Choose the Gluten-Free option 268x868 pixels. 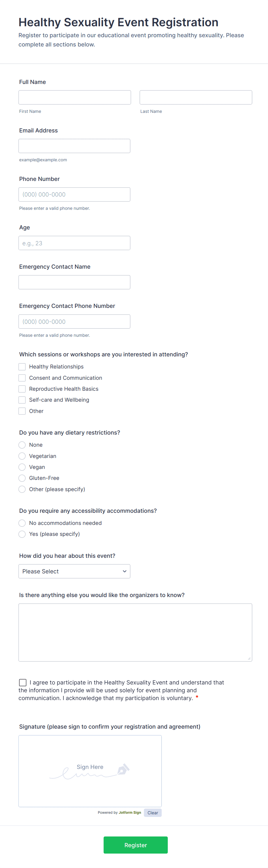pyautogui.click(x=22, y=478)
